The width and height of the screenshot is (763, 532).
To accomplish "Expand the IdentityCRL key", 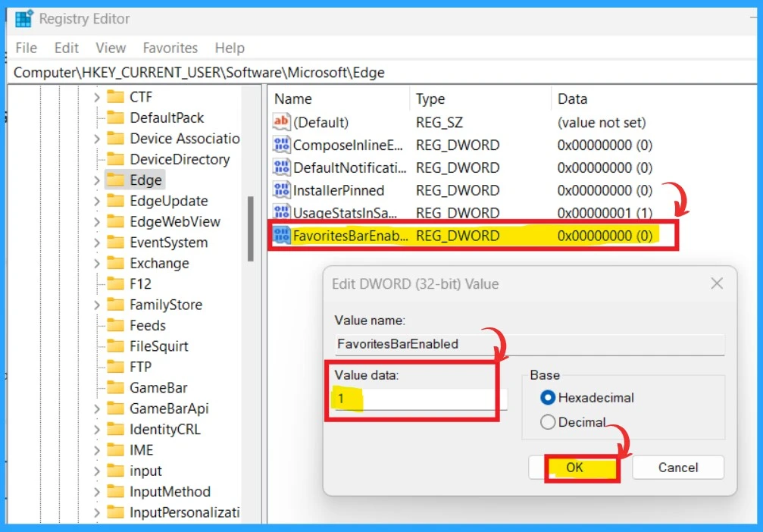I will 97,430.
